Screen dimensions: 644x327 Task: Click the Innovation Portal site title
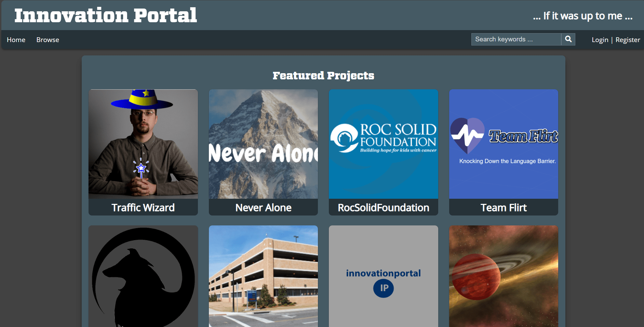tap(106, 15)
